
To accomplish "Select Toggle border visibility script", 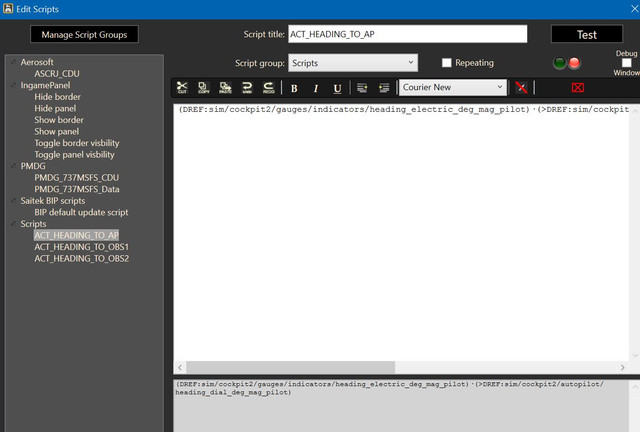I will pyautogui.click(x=77, y=143).
